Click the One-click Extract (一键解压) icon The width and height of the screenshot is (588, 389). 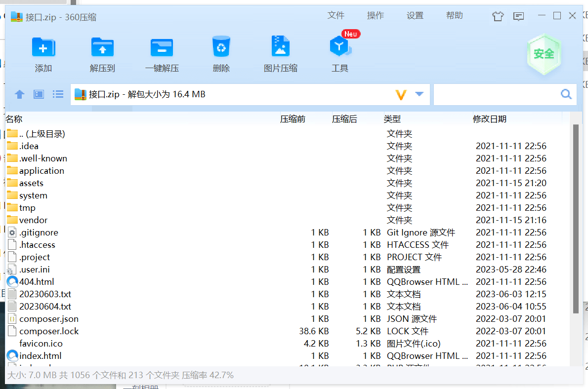tap(162, 48)
